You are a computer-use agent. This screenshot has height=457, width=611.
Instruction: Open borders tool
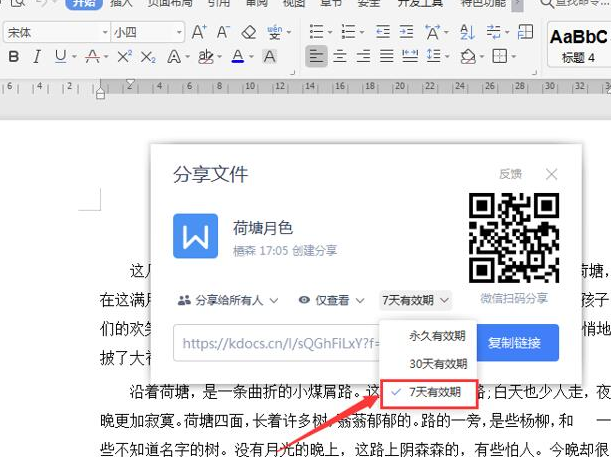[500, 57]
